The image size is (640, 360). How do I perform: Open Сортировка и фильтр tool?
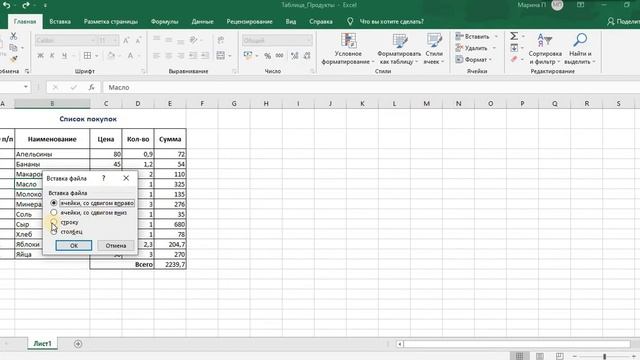click(545, 49)
